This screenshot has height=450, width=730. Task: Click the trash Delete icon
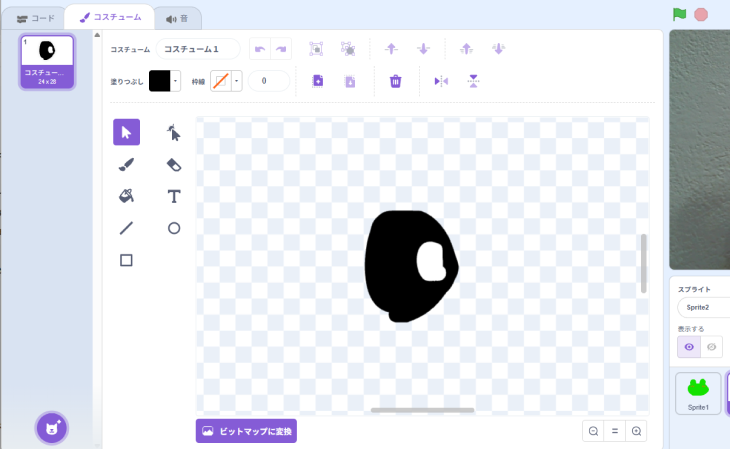tap(395, 81)
